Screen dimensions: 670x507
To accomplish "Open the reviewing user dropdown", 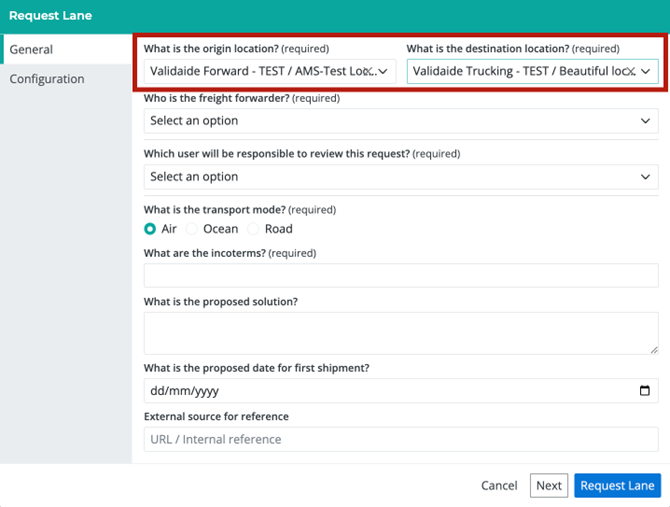I will (401, 177).
